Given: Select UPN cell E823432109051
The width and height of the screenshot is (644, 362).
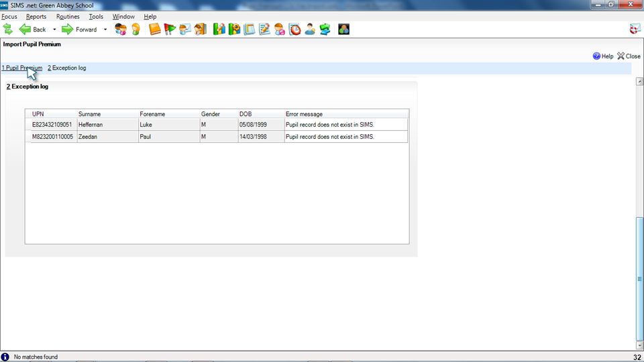Looking at the screenshot, I should click(54, 125).
